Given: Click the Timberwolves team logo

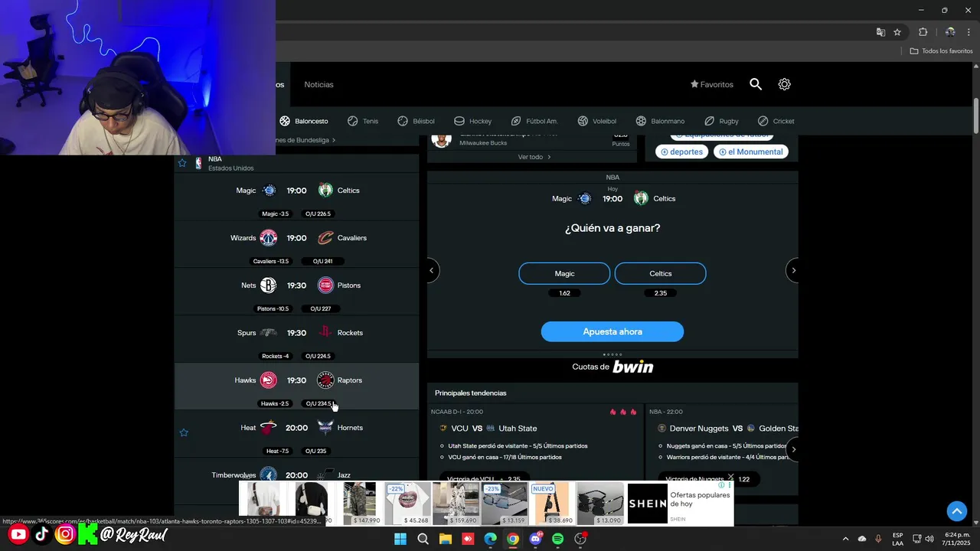Looking at the screenshot, I should pyautogui.click(x=268, y=475).
